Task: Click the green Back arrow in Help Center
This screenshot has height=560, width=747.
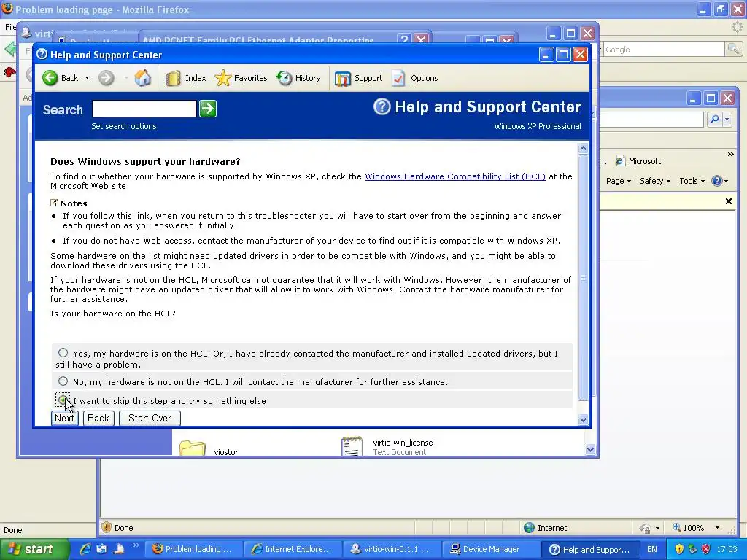Action: [50, 78]
